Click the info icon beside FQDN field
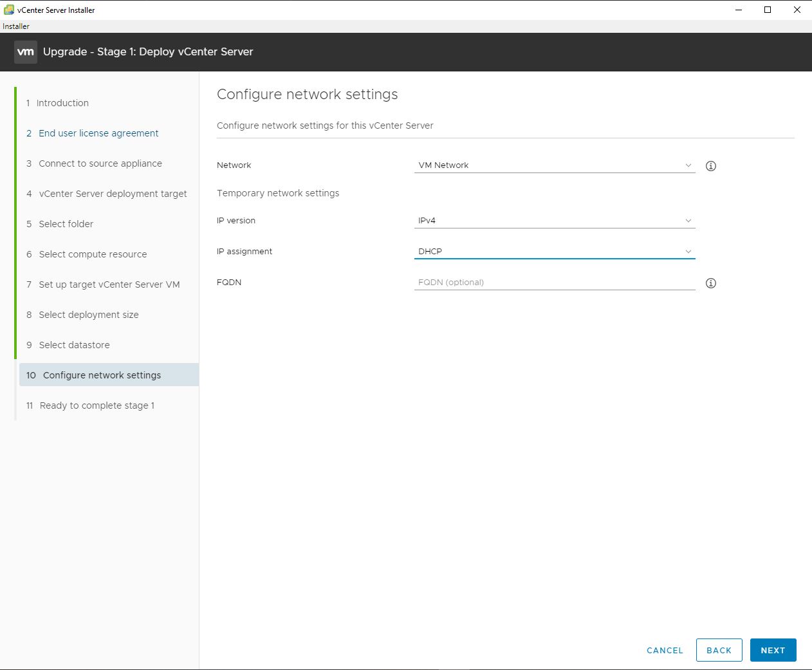Image resolution: width=812 pixels, height=670 pixels. pyautogui.click(x=711, y=283)
